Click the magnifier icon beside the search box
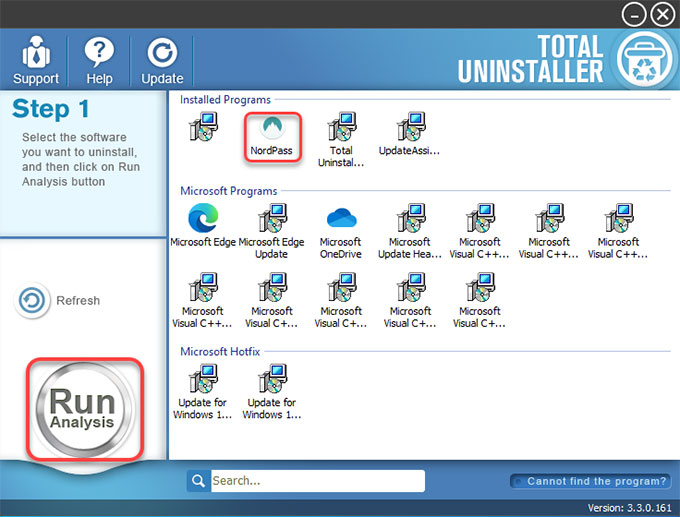Screen dimensions: 680x517 199,481
